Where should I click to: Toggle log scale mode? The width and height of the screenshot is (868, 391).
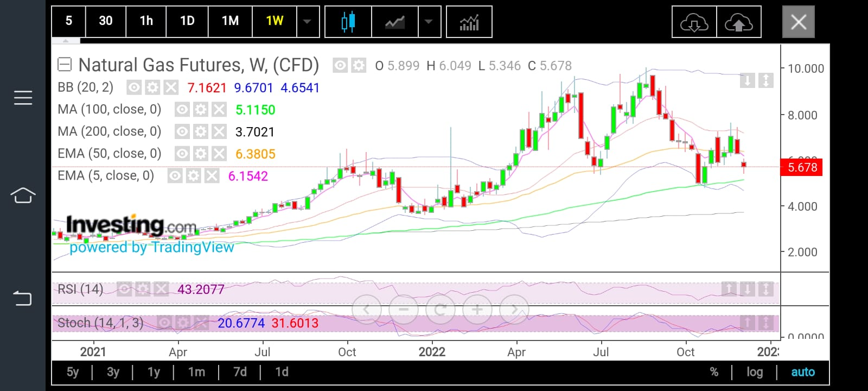pos(755,372)
